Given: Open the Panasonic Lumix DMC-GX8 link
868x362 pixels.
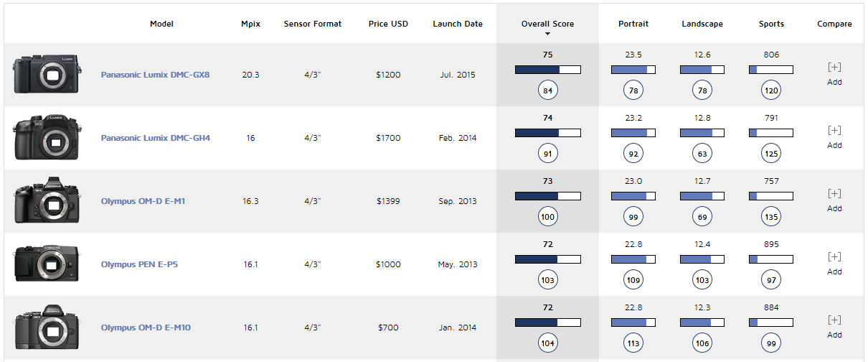Looking at the screenshot, I should (155, 75).
